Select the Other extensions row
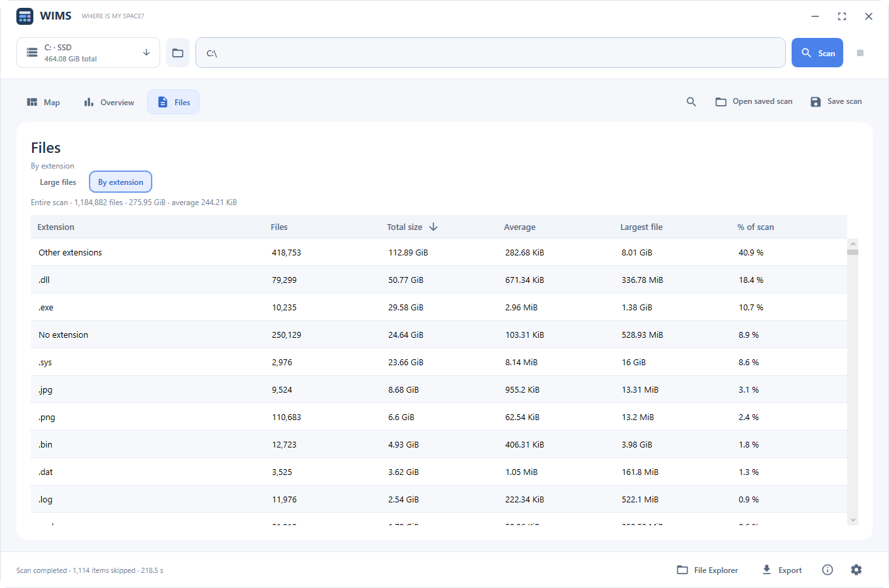 [439, 252]
